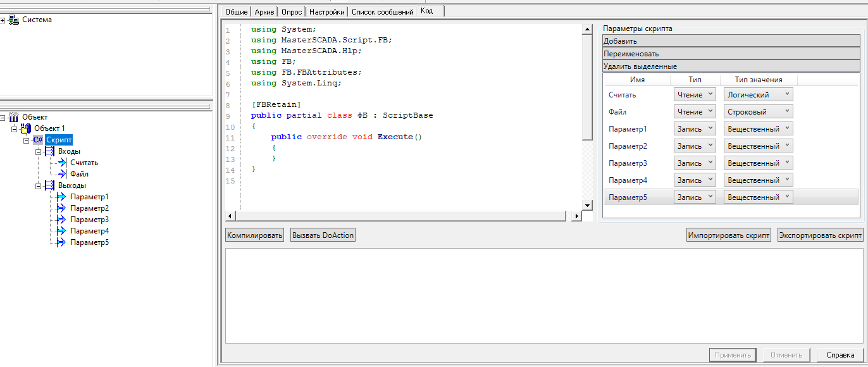Open Тип dropdown for Параметр1
Screen dimensions: 868x367
[x=695, y=129]
